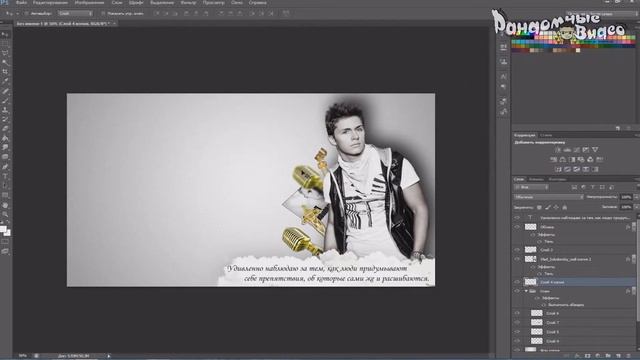
Task: Filter layers by type layers (T icon)
Action: pos(593,187)
